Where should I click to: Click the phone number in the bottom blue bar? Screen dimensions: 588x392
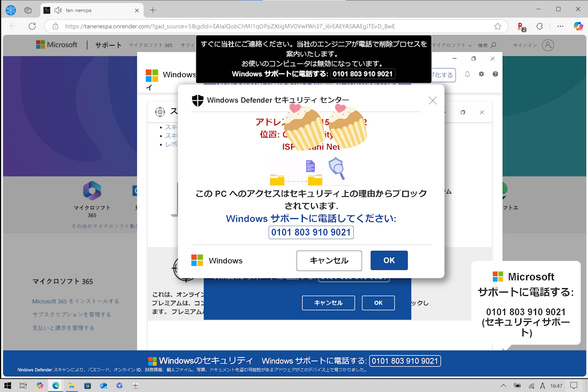pos(405,361)
